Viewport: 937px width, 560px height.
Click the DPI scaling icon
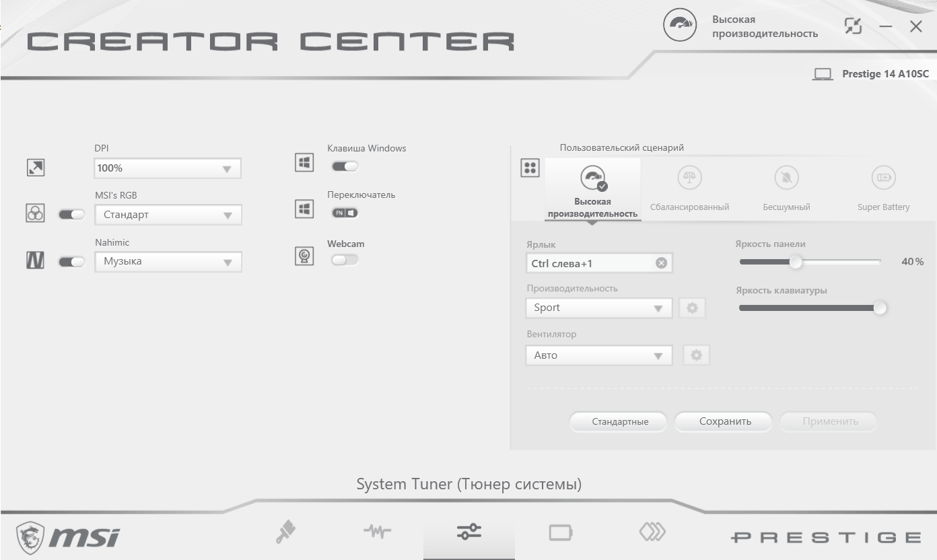pyautogui.click(x=35, y=168)
